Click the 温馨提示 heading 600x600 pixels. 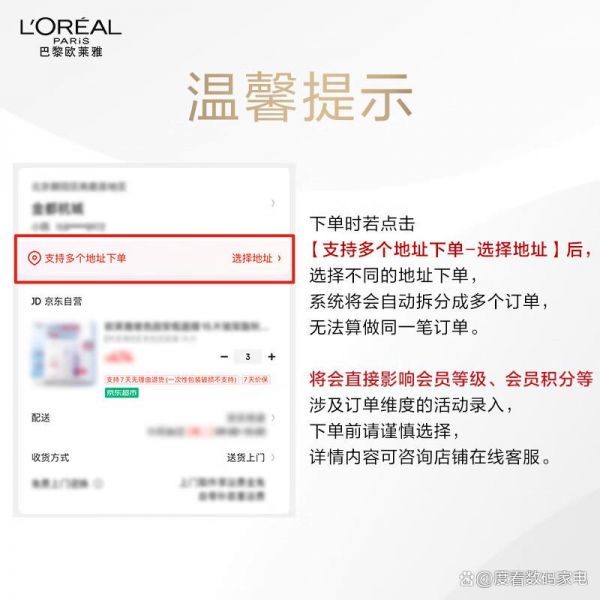coord(300,97)
